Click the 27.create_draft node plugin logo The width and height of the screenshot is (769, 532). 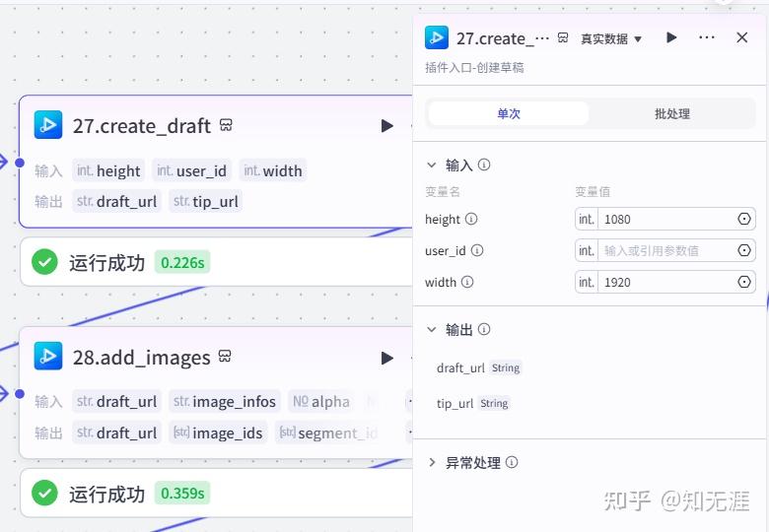(48, 125)
